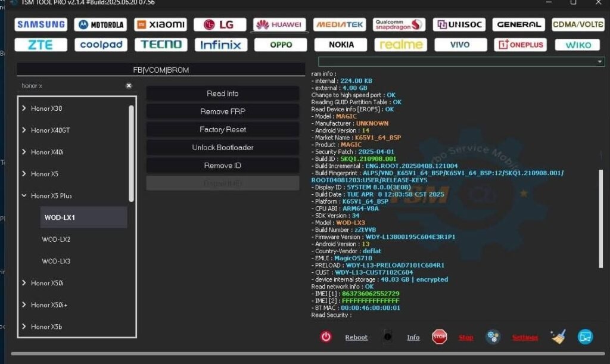Image resolution: width=610 pixels, height=364 pixels.
Task: Run the Factory Reset button
Action: (223, 129)
